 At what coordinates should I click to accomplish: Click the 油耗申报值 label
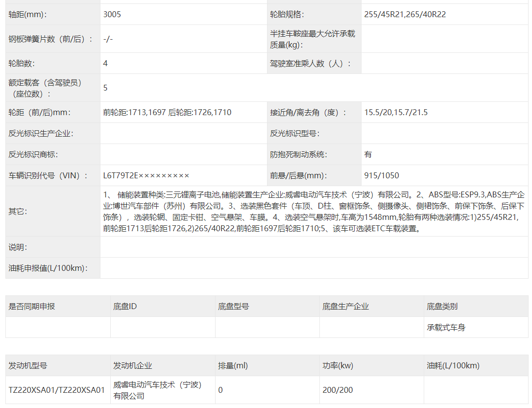[x=48, y=268]
